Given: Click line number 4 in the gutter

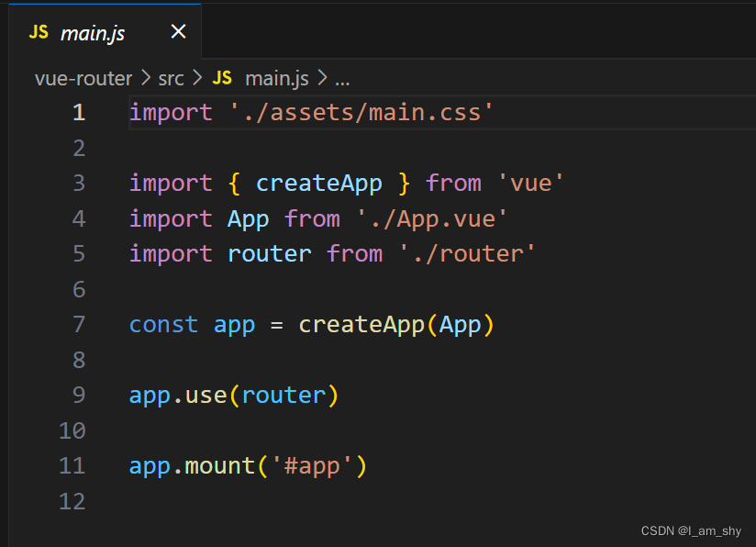Looking at the screenshot, I should click(x=79, y=219).
